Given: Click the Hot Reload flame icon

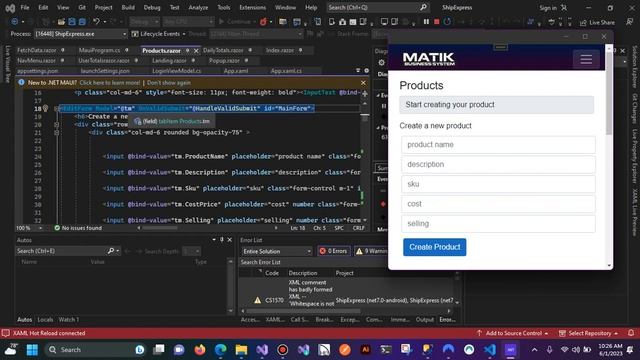Looking at the screenshot, I should coord(263,22).
